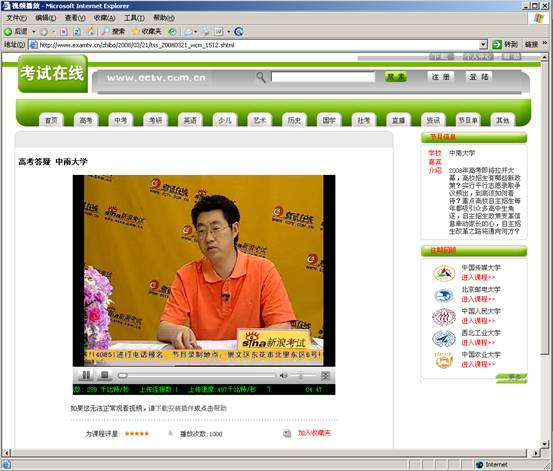This screenshot has width=553, height=471.
Task: Click the green 搜索 button
Action: [396, 77]
